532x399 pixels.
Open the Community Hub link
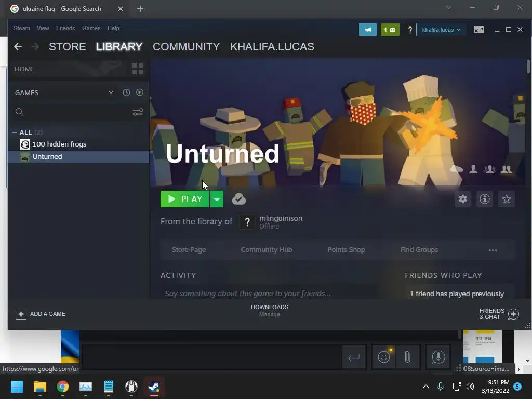click(267, 250)
